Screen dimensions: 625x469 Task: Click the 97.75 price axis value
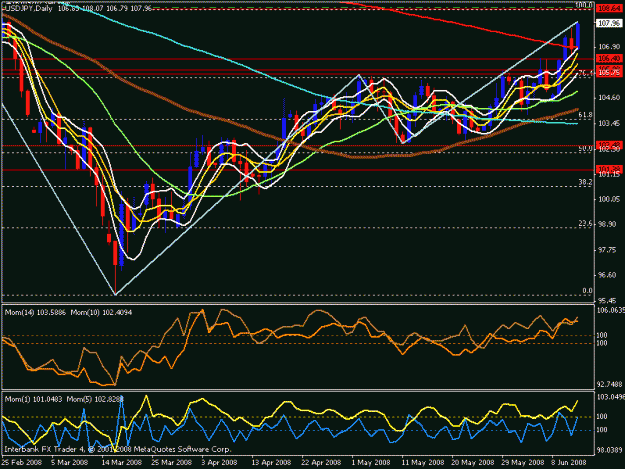click(609, 250)
